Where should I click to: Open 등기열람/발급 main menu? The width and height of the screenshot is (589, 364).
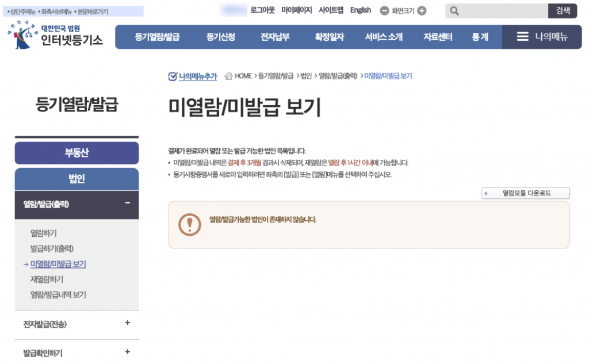pyautogui.click(x=157, y=37)
